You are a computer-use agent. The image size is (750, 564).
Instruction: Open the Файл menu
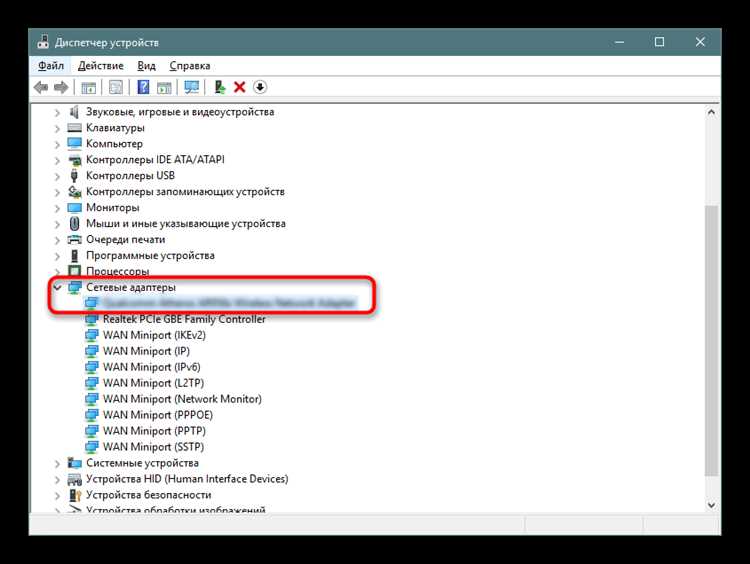click(x=51, y=66)
